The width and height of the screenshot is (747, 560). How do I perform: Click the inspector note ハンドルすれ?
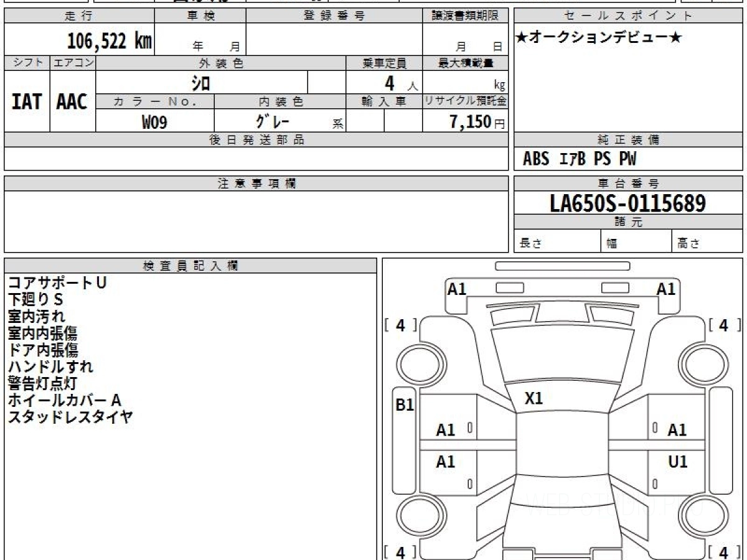coord(50,366)
